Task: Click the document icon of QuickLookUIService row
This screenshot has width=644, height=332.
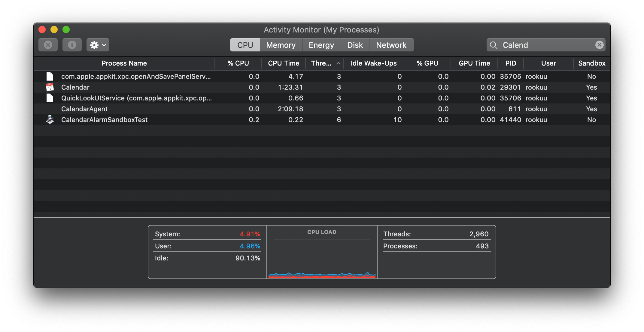Action: pos(50,98)
